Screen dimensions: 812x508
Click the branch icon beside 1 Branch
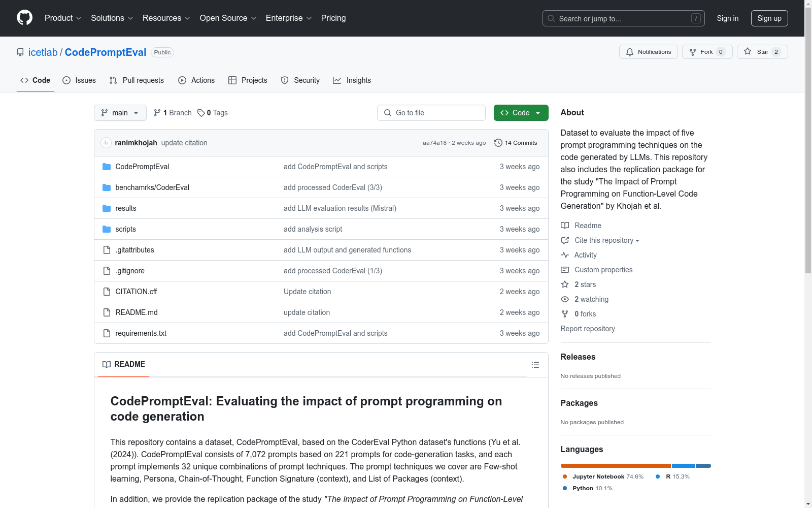pyautogui.click(x=157, y=113)
